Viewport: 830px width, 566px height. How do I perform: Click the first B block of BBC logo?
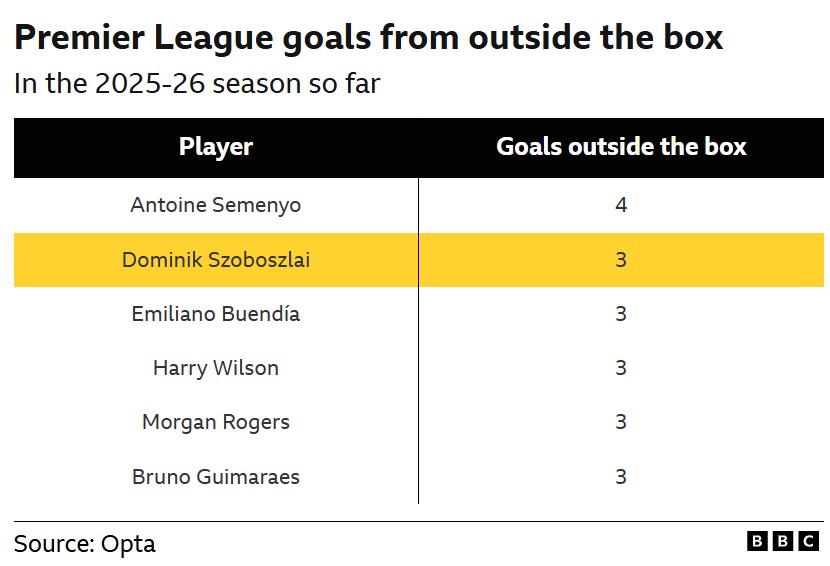click(757, 541)
